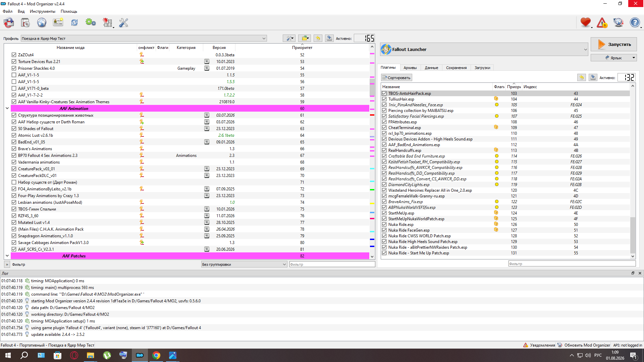Float the Log panel
This screenshot has height=362, width=644.
tap(633, 273)
